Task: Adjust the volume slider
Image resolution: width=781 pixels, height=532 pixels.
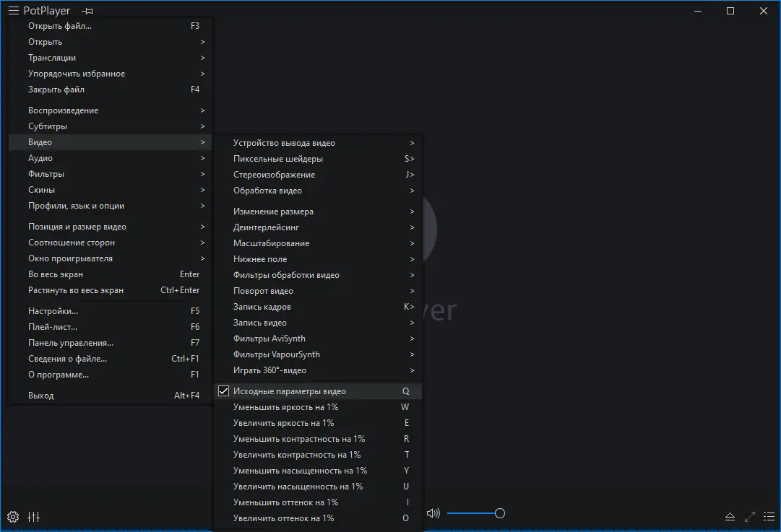Action: click(475, 513)
